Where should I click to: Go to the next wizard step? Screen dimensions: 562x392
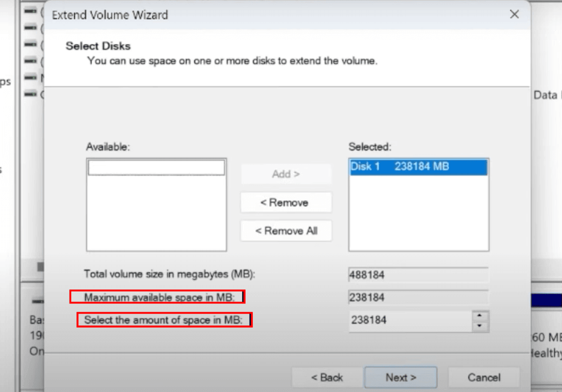coord(400,378)
